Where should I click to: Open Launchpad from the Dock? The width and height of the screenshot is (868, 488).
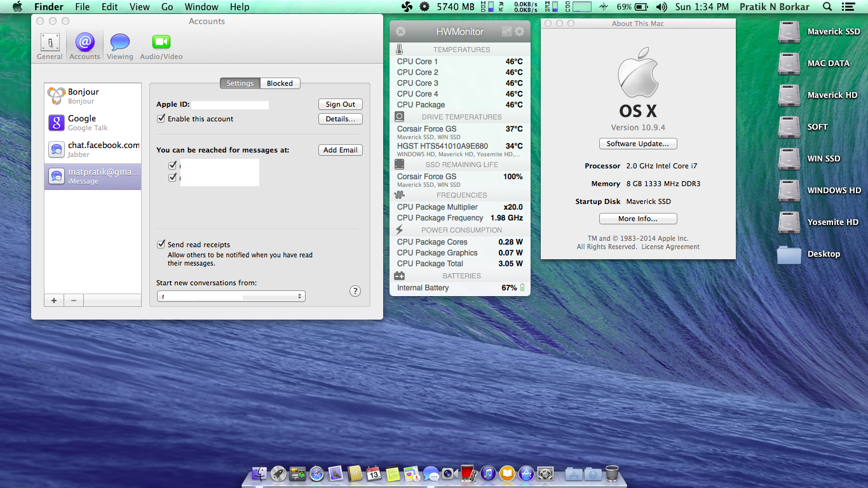[x=278, y=473]
